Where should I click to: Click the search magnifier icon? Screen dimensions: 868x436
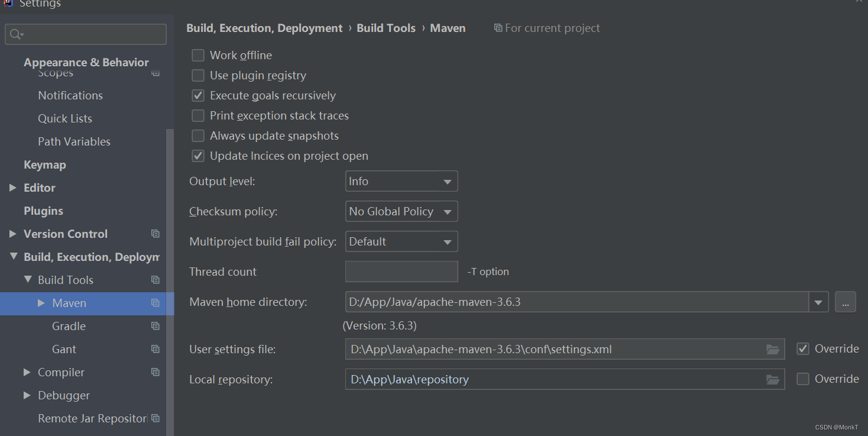click(x=16, y=34)
